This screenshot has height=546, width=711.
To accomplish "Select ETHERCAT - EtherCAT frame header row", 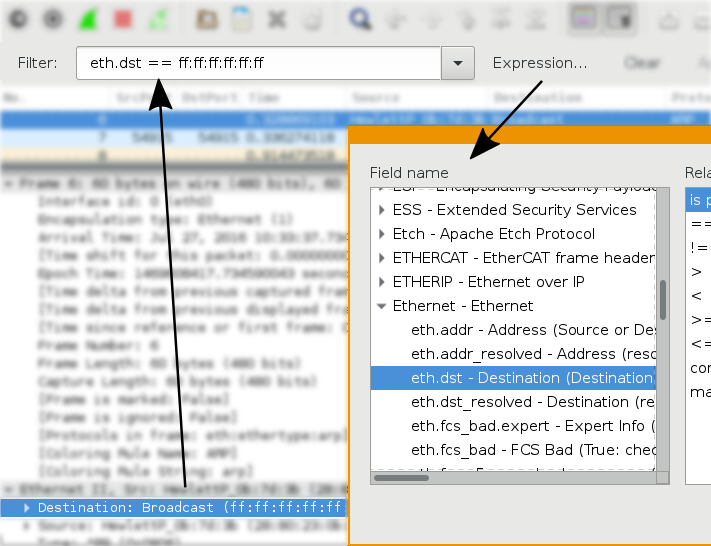I will 513,258.
